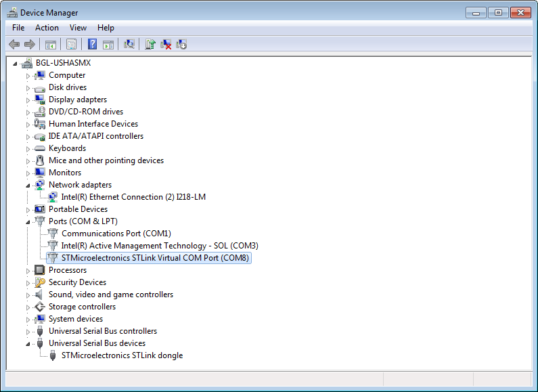Expand the Display adapters node
The height and width of the screenshot is (392, 538).
pos(28,100)
